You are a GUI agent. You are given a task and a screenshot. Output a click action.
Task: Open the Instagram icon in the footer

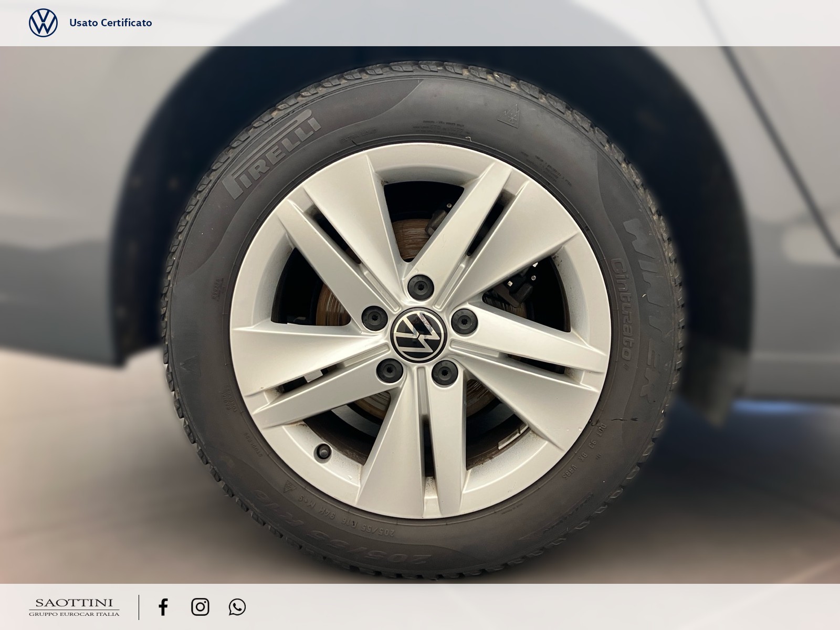point(200,607)
